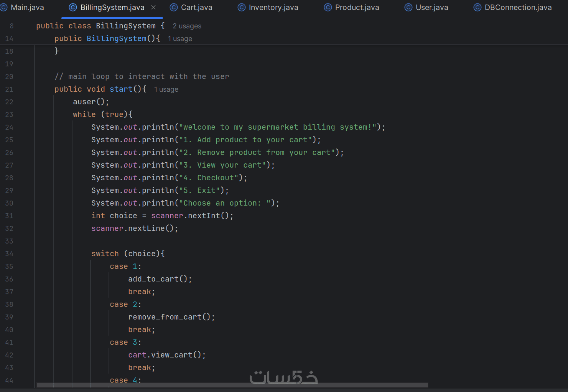Close the BillingSystem.java tab
Screen dimensions: 568x392
pyautogui.click(x=153, y=7)
